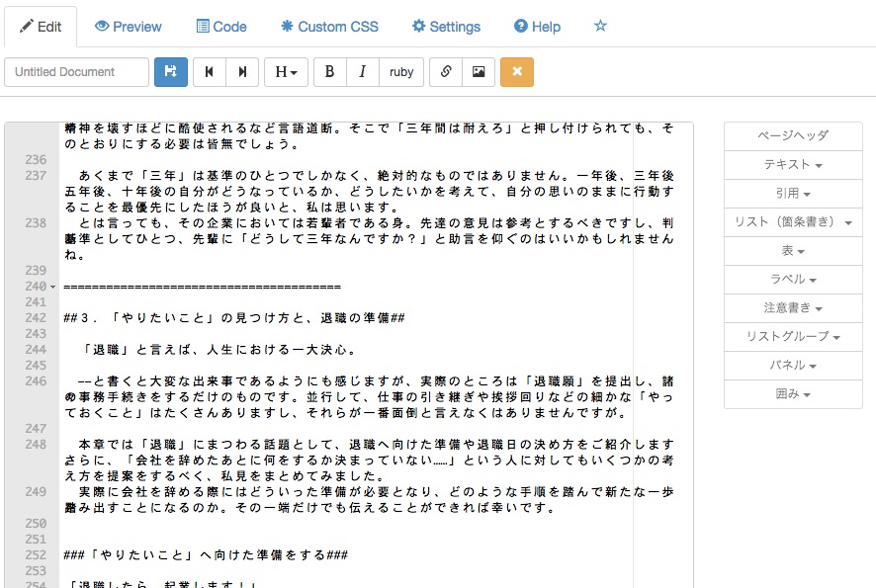Expand the リストグループ dropdown

pos(793,337)
